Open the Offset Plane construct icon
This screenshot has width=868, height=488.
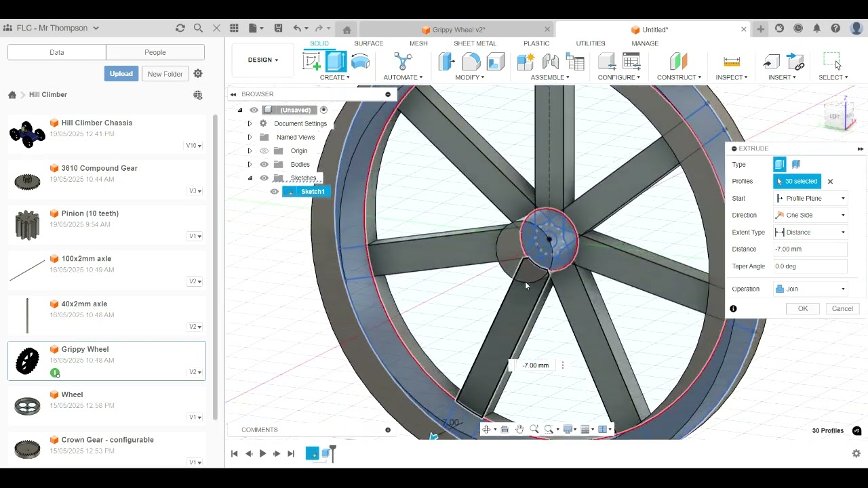tap(678, 62)
